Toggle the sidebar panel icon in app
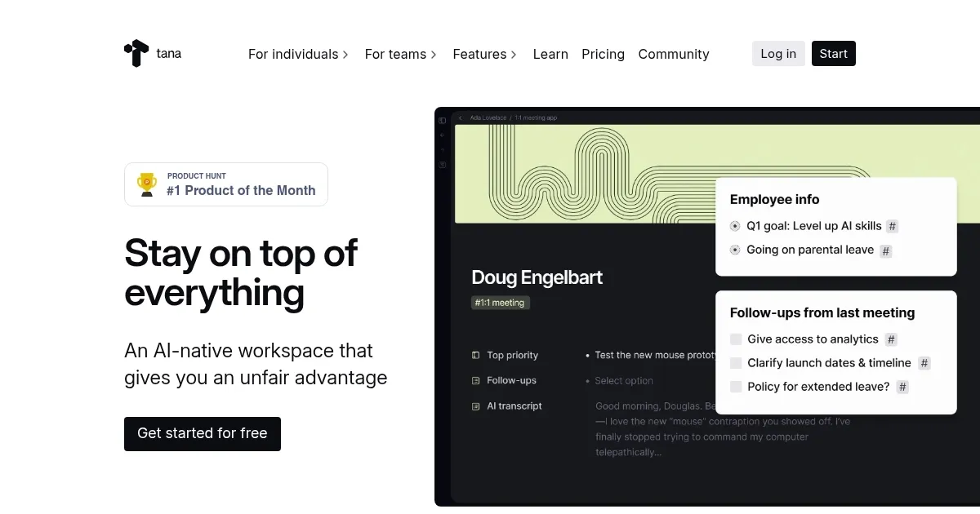 coord(443,121)
